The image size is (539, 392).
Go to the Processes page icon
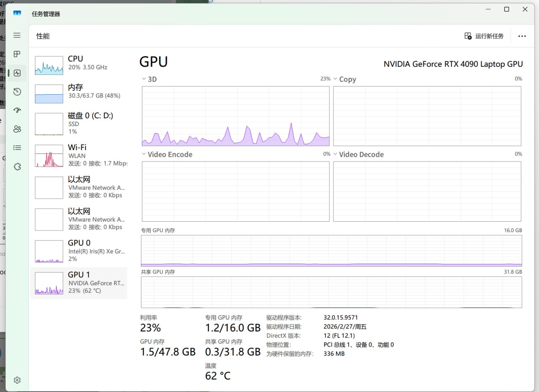(17, 54)
